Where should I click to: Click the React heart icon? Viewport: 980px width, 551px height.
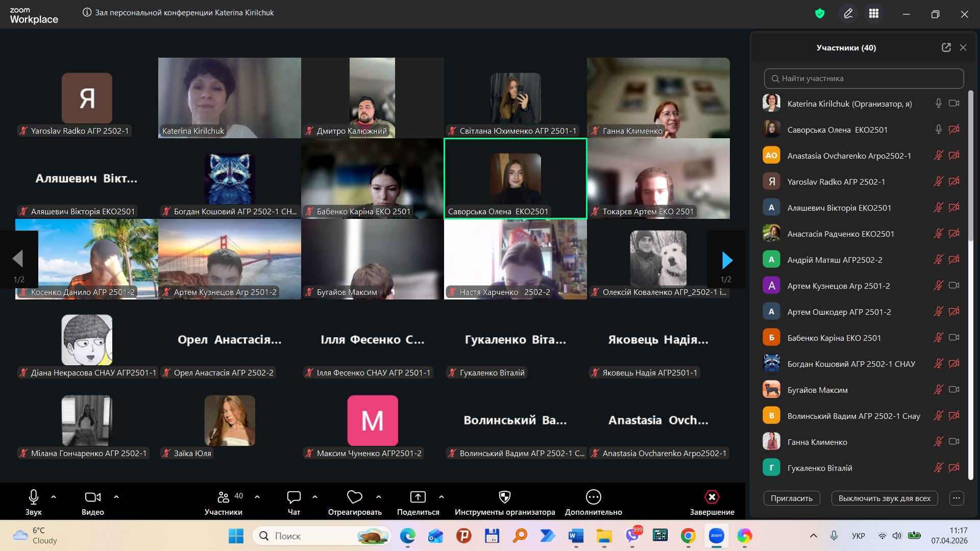[x=354, y=497]
